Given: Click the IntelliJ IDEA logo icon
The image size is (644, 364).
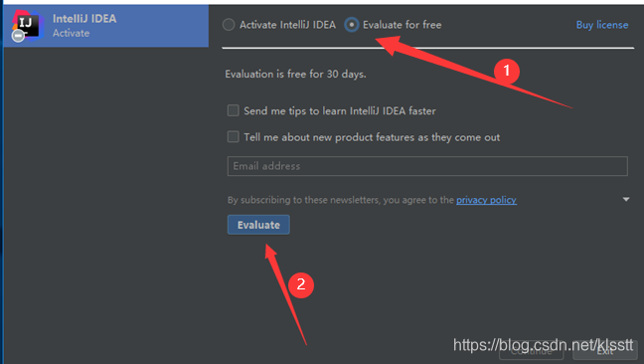Looking at the screenshot, I should click(x=27, y=26).
